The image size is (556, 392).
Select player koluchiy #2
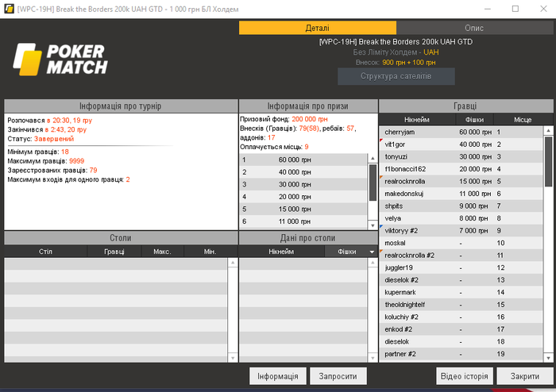click(x=461, y=317)
